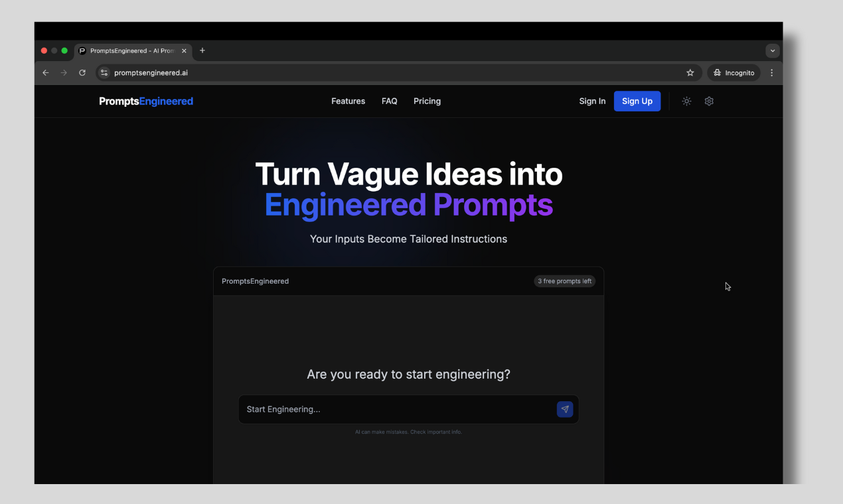843x504 pixels.
Task: View site information icon in address bar
Action: tap(104, 73)
